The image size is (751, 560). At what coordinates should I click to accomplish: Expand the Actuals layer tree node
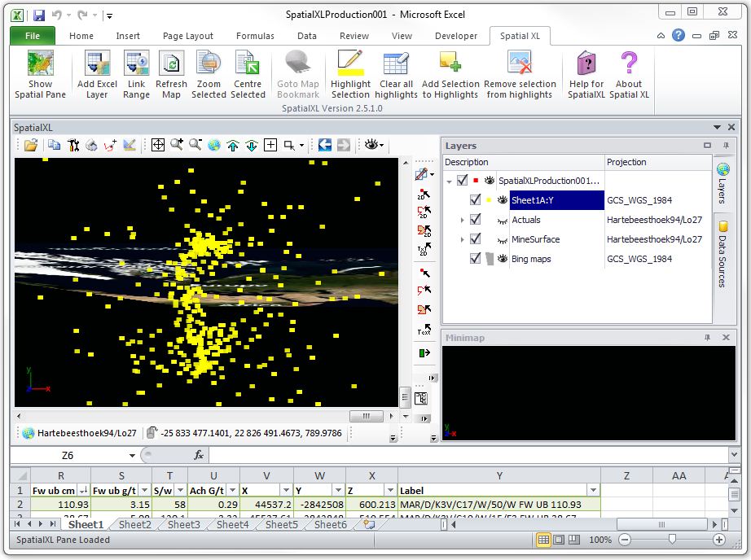pyautogui.click(x=463, y=220)
